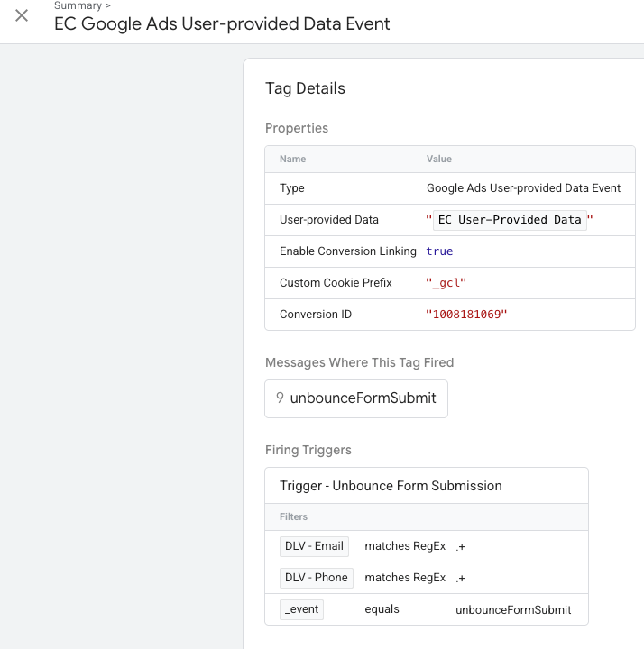Click the EC Google Ads tag title
The image size is (644, 649).
222,24
